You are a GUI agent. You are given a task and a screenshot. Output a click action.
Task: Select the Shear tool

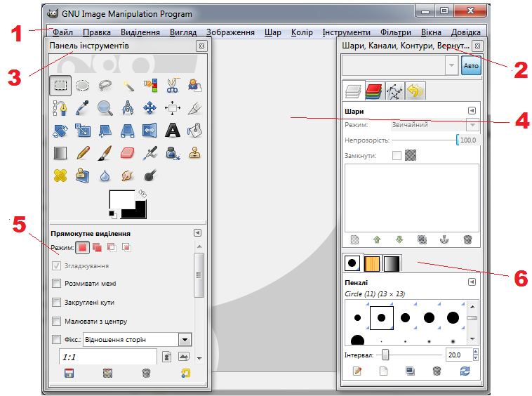(105, 131)
